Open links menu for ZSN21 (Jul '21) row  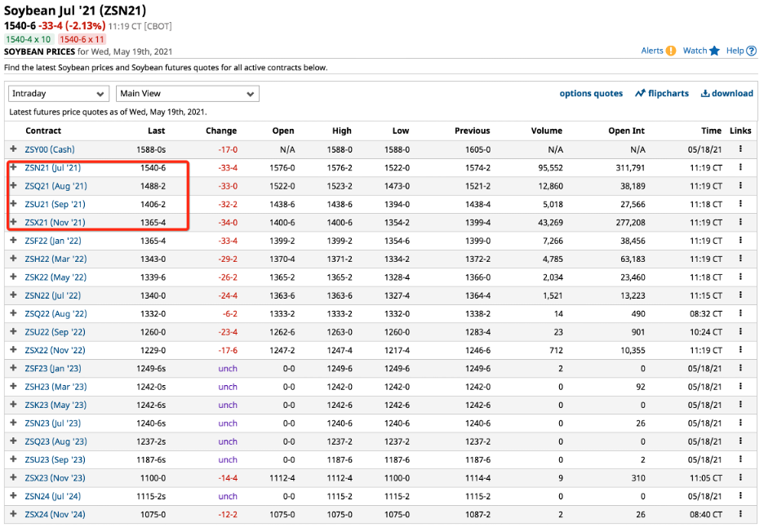pos(740,167)
